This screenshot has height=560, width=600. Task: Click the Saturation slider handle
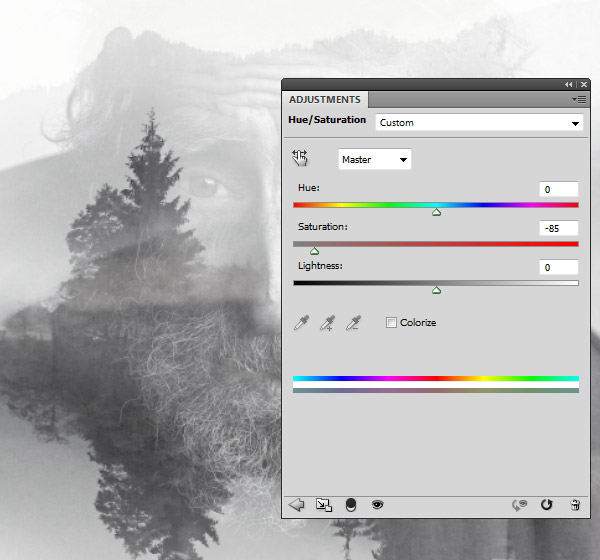[314, 251]
